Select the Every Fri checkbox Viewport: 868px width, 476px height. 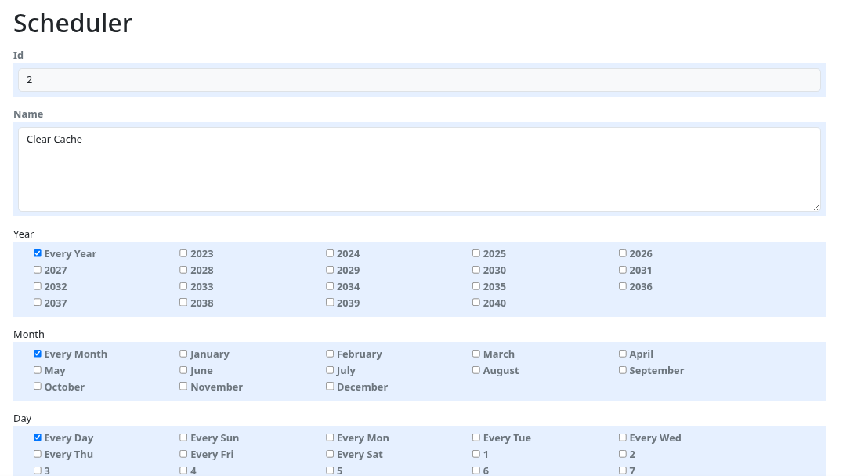183,454
